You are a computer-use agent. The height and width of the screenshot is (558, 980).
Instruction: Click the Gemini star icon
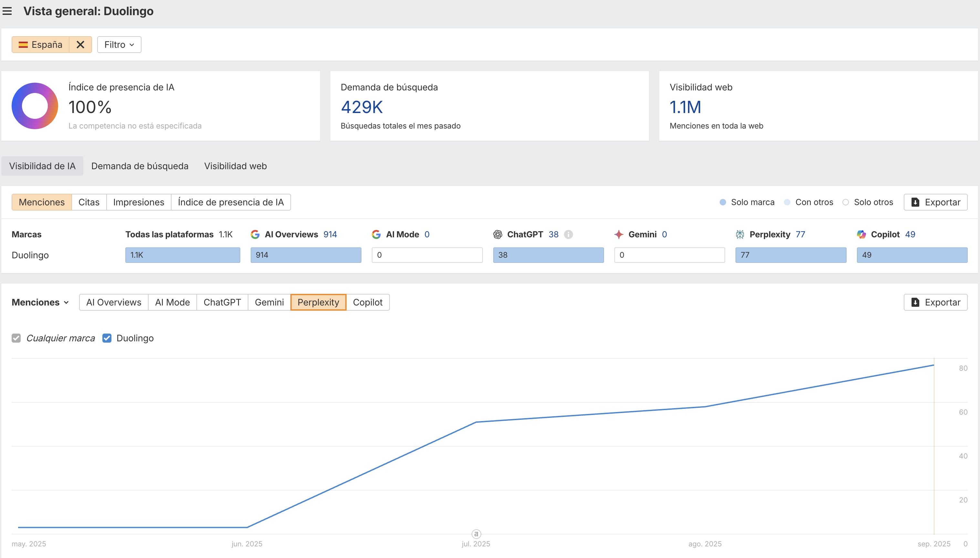pyautogui.click(x=619, y=234)
